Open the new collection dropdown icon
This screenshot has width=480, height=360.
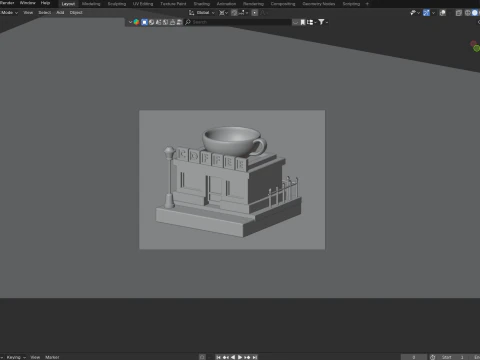click(x=311, y=22)
